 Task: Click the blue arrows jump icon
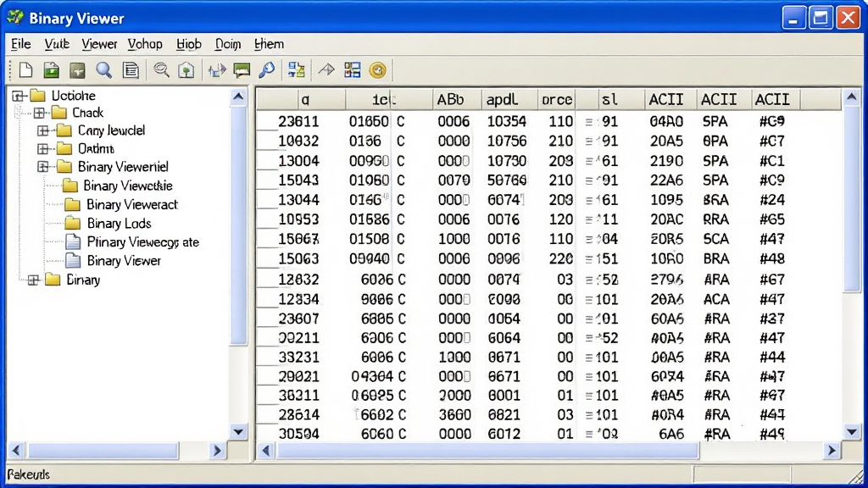click(x=216, y=70)
